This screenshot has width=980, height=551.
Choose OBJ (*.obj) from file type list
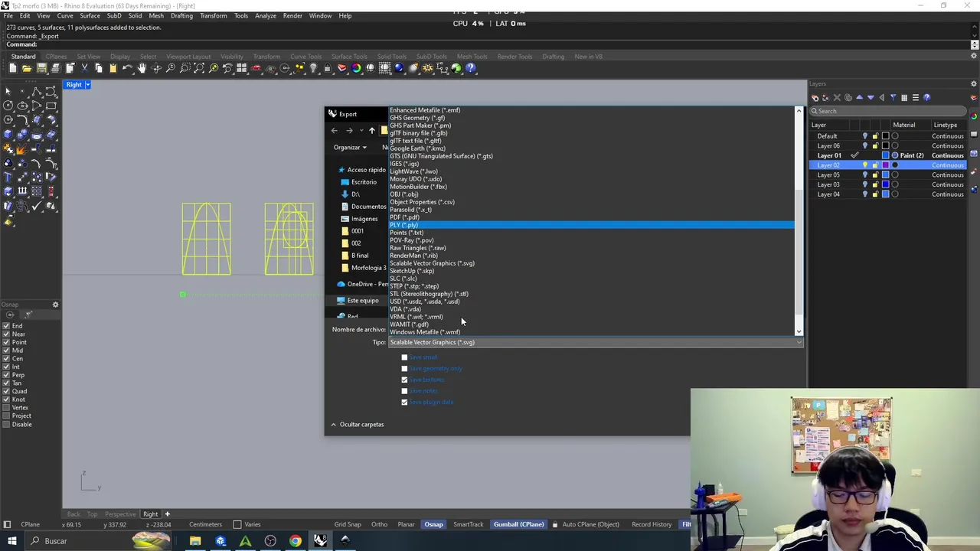click(x=403, y=194)
